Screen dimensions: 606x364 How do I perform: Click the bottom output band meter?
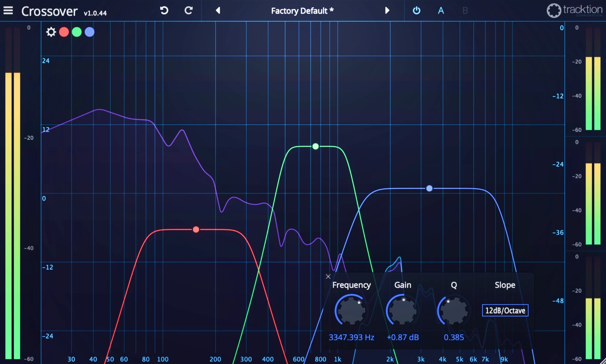tap(593, 308)
